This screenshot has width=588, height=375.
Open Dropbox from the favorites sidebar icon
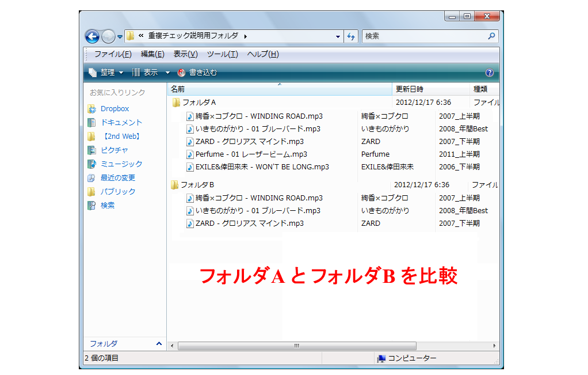[x=93, y=108]
